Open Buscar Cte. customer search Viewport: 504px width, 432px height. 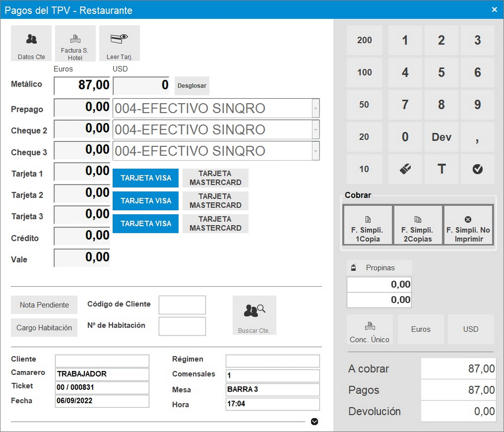pos(254,315)
